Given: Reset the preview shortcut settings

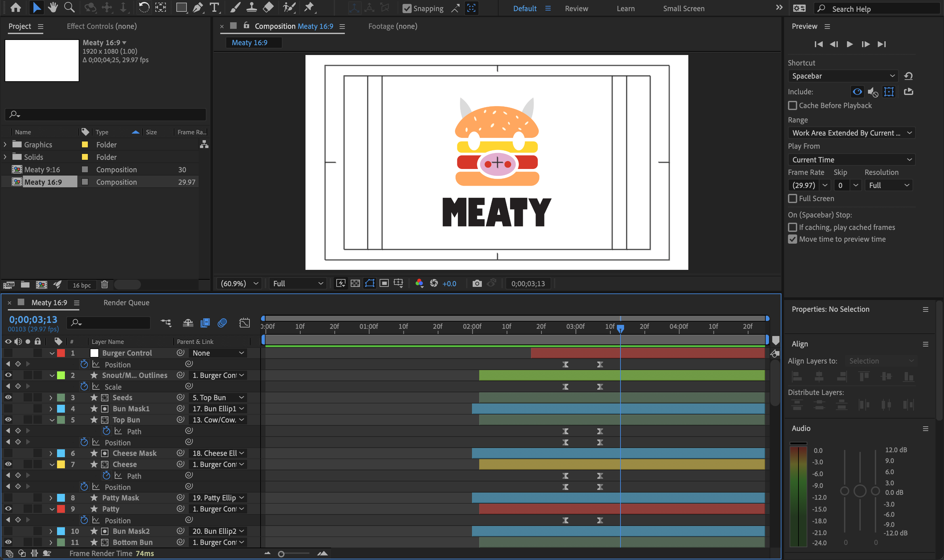Looking at the screenshot, I should coord(909,76).
